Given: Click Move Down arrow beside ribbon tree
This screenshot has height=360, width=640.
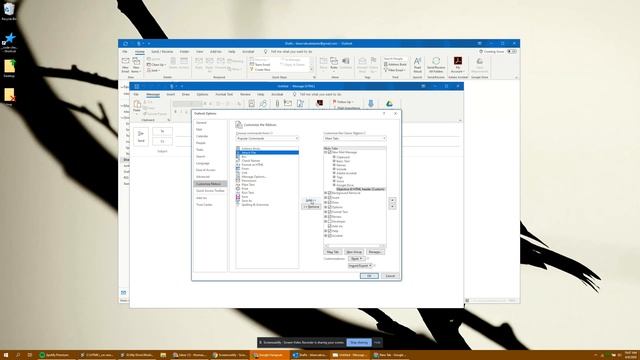Looking at the screenshot, I should coord(392,207).
